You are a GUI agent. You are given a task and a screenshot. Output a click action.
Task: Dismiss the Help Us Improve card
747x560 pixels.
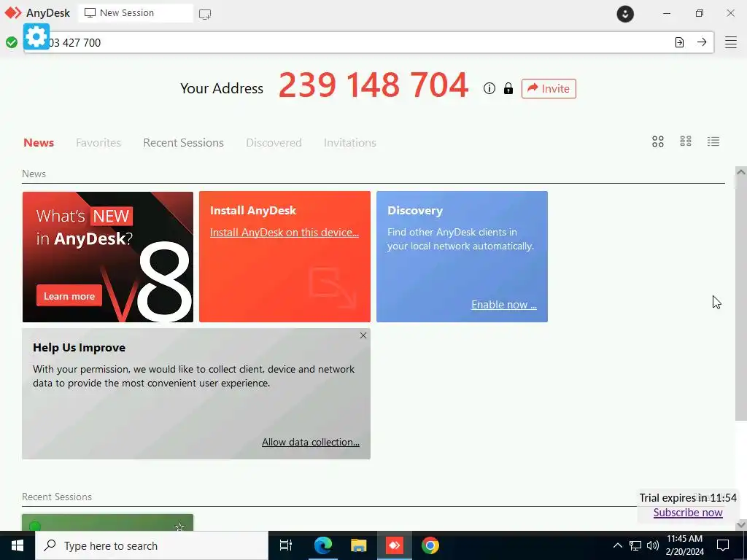click(363, 335)
